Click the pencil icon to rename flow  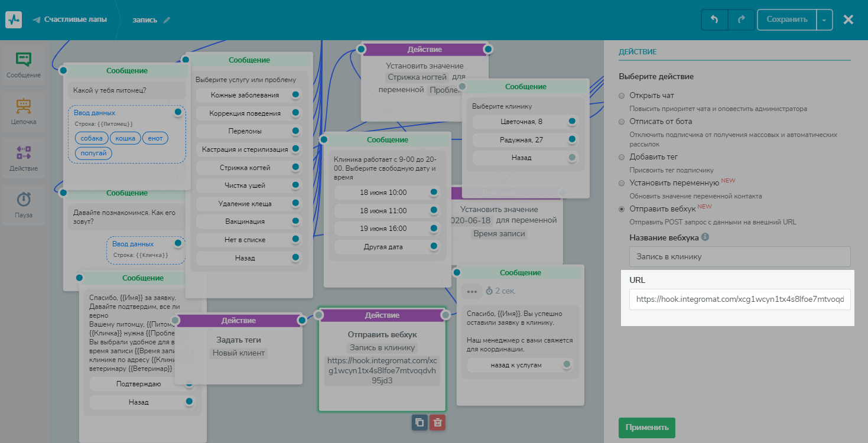[x=167, y=20]
